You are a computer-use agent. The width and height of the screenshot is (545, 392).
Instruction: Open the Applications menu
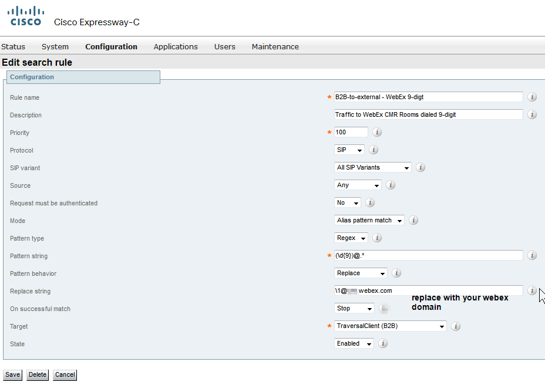point(176,46)
